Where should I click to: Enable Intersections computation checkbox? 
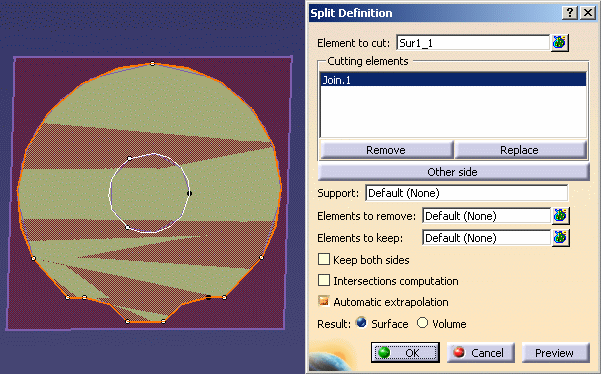pos(324,280)
